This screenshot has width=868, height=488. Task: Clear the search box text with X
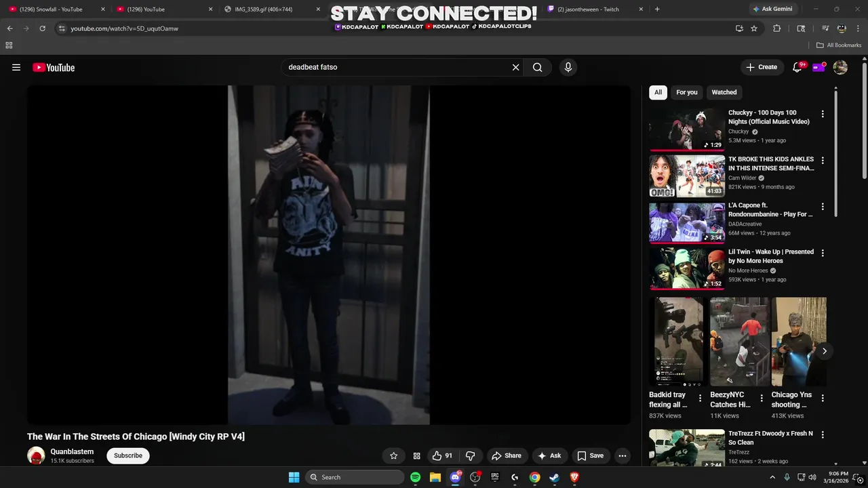(x=515, y=67)
